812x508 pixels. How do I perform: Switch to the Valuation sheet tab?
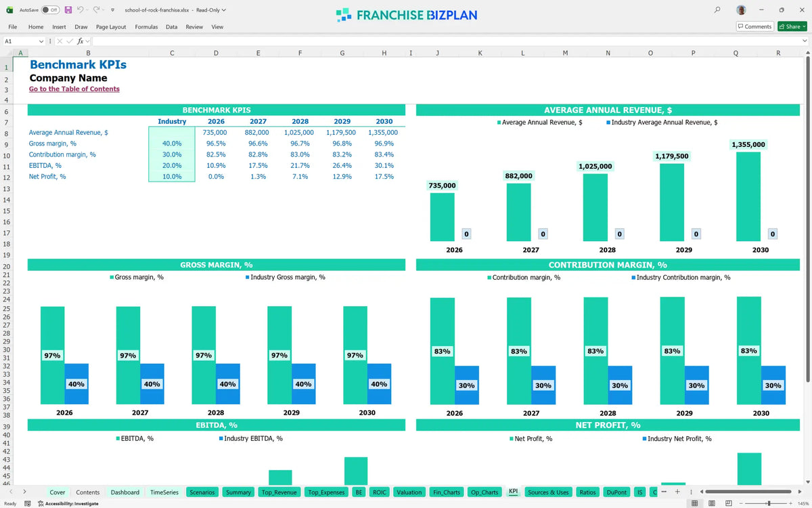(409, 492)
